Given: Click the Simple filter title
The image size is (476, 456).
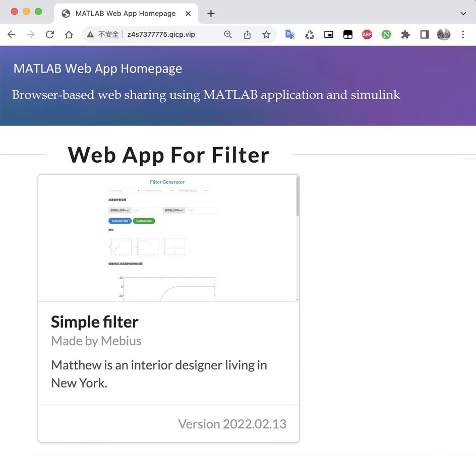Looking at the screenshot, I should point(94,321).
